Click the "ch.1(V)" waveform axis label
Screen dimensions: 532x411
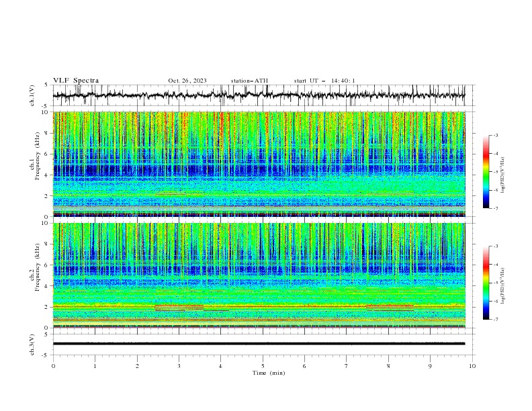point(32,95)
